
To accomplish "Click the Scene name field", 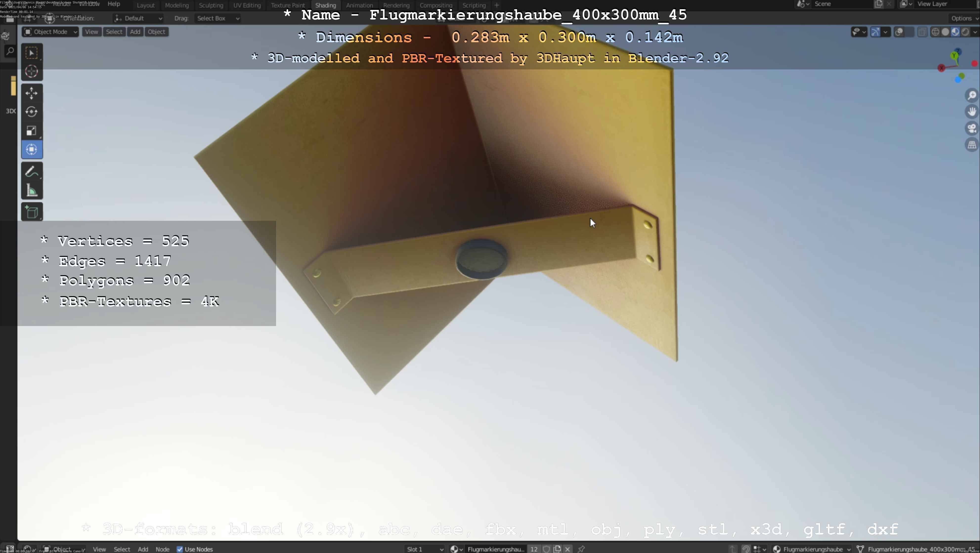I will coord(842,4).
